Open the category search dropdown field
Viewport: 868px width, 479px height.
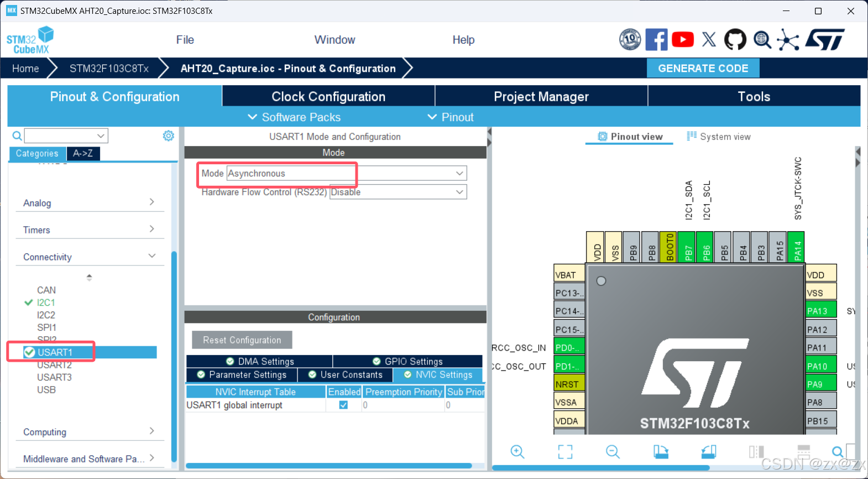pyautogui.click(x=66, y=136)
